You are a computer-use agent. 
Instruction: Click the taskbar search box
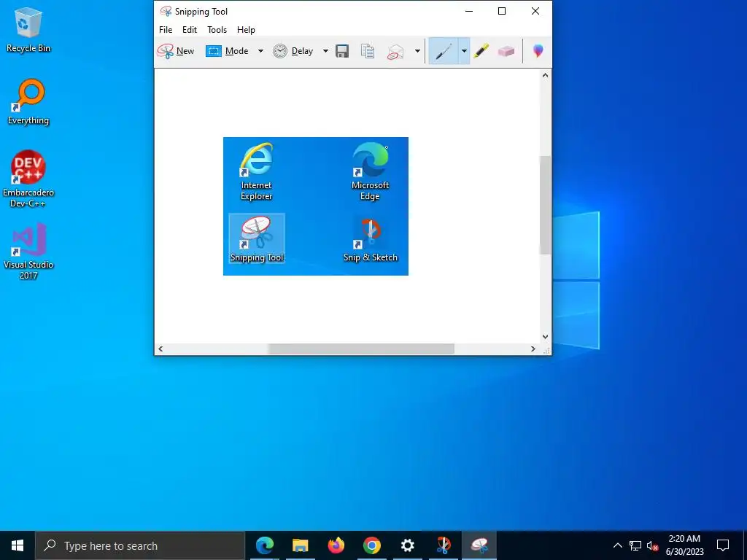point(140,545)
